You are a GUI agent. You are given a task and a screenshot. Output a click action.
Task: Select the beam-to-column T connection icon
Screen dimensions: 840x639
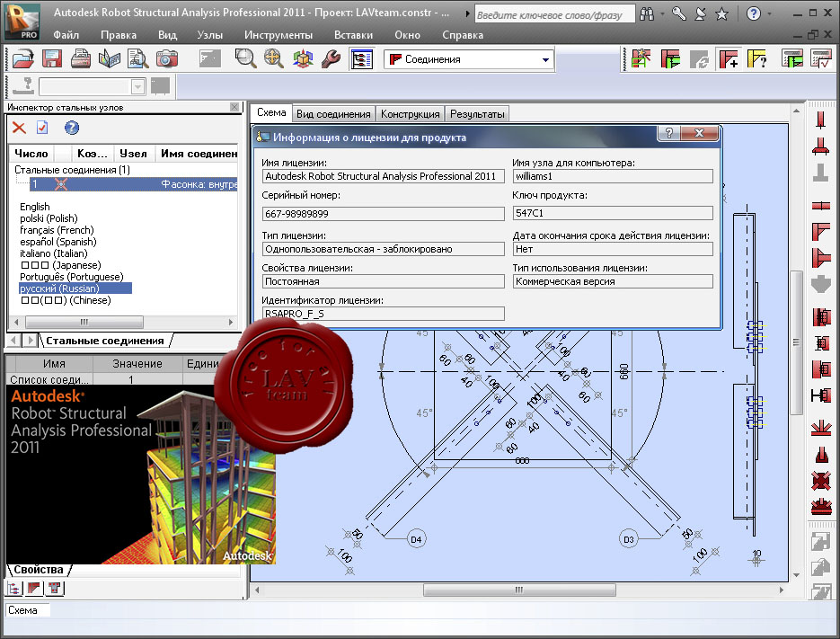coord(820,259)
